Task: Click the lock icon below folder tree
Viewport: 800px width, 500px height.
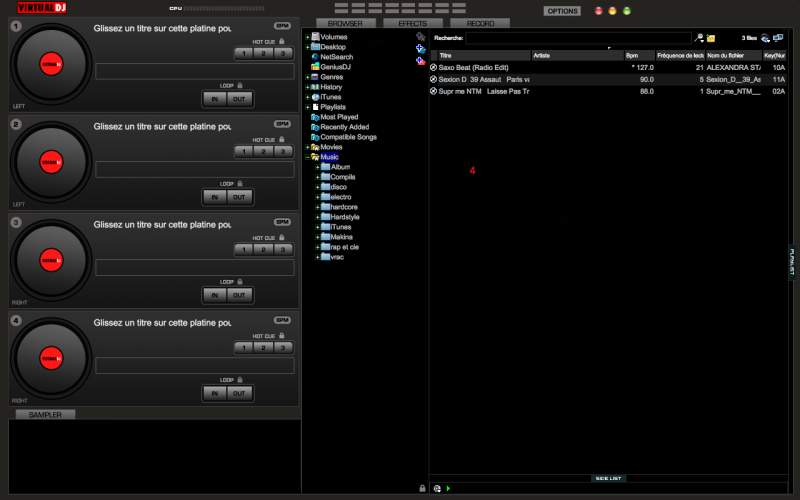Action: [422, 488]
